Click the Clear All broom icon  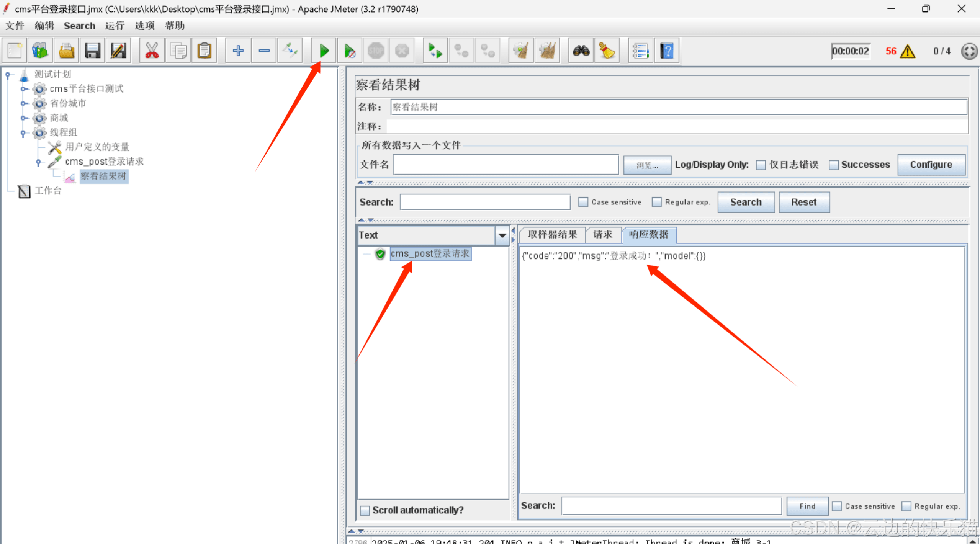pyautogui.click(x=547, y=51)
